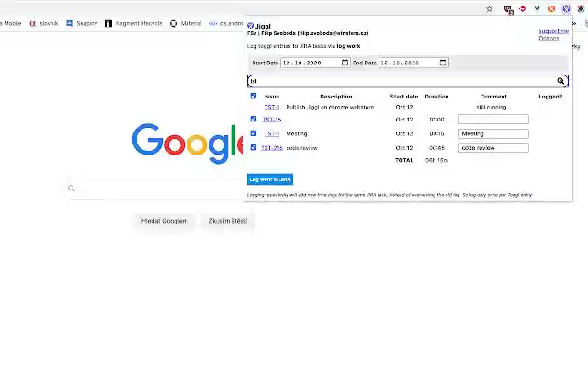
Task: Open the Skupiny bookmark
Action: click(82, 23)
